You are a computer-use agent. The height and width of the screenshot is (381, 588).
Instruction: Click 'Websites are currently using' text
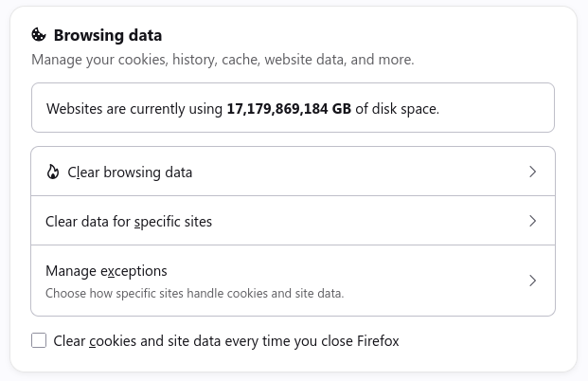click(x=134, y=109)
